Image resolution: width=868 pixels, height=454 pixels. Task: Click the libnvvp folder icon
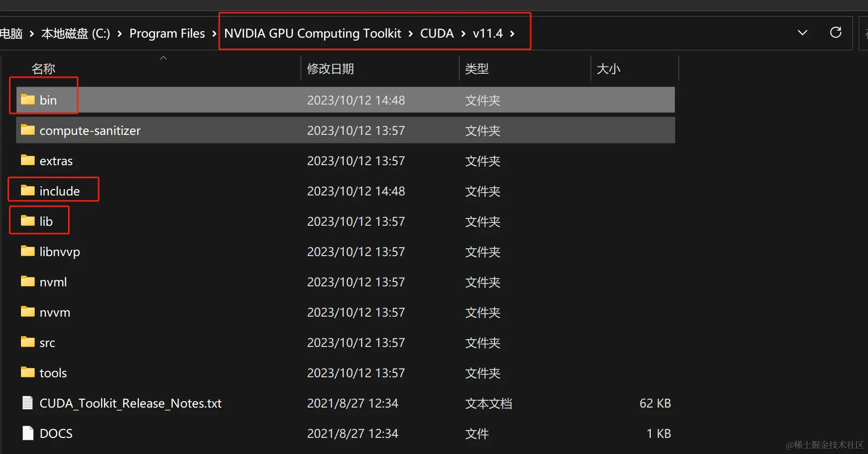[x=28, y=251]
